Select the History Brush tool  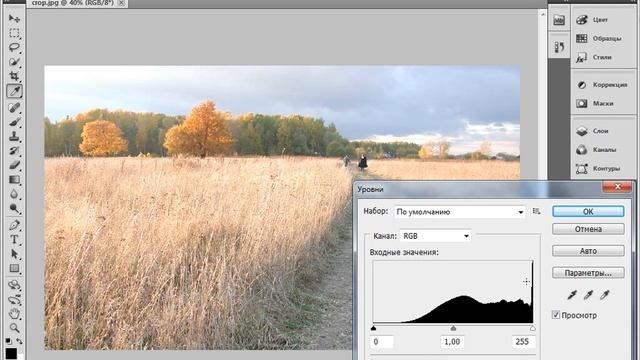point(14,151)
